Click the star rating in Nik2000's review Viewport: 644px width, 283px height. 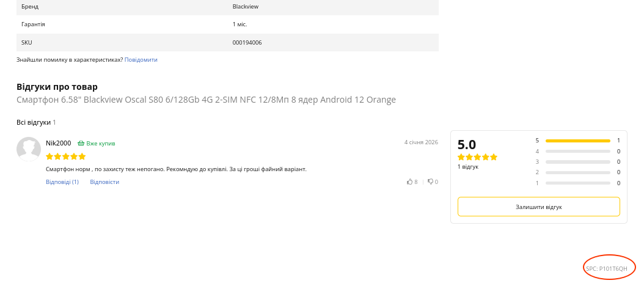point(65,156)
